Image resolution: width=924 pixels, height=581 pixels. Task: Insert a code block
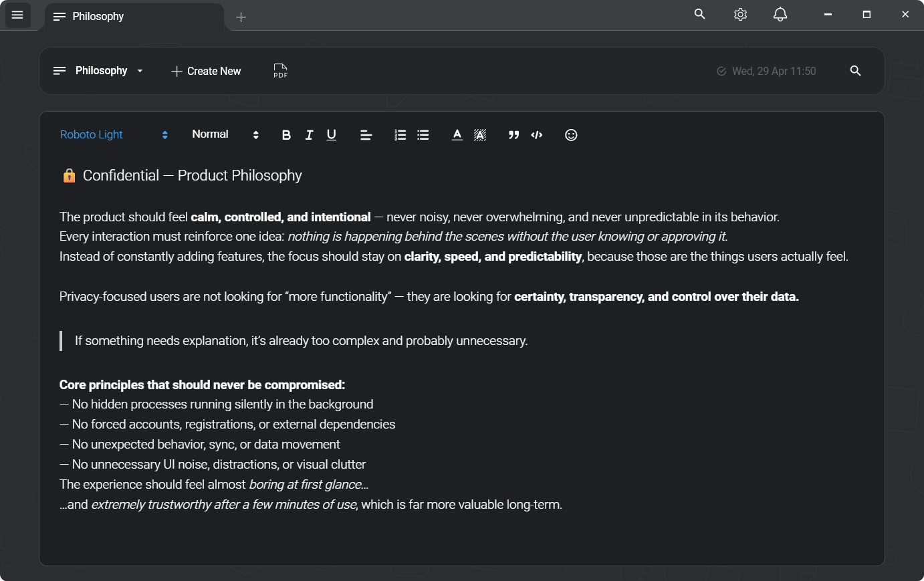pos(537,135)
